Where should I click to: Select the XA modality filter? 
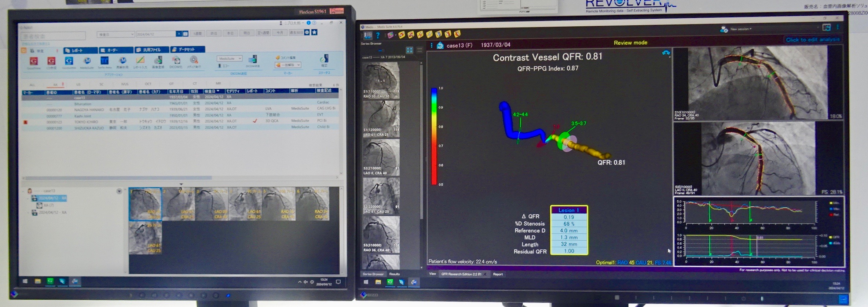(x=55, y=85)
